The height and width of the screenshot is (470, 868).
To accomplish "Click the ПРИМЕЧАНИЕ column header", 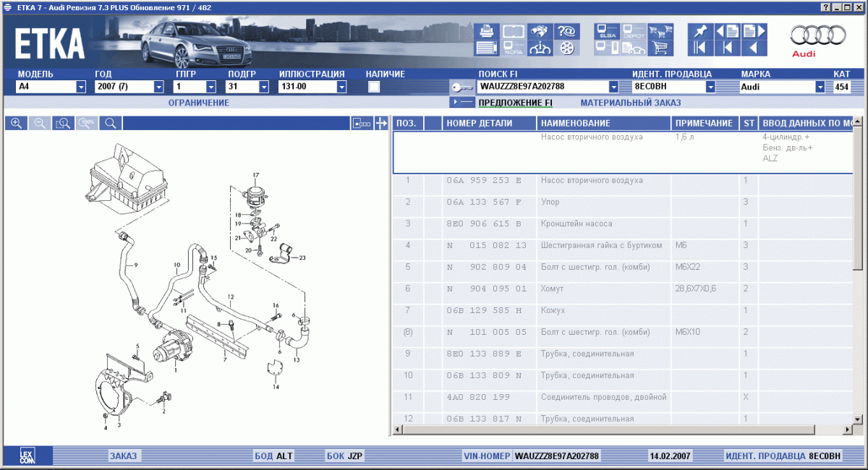I will (705, 123).
